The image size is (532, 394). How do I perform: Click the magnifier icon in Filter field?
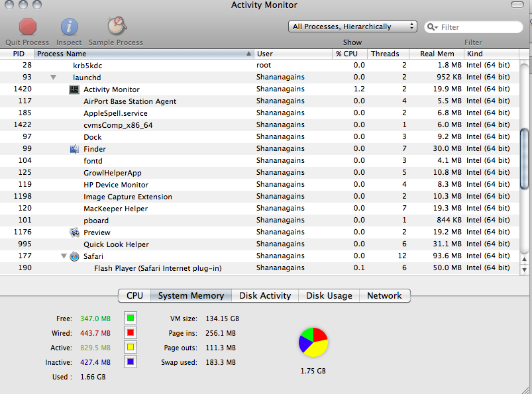tap(432, 27)
